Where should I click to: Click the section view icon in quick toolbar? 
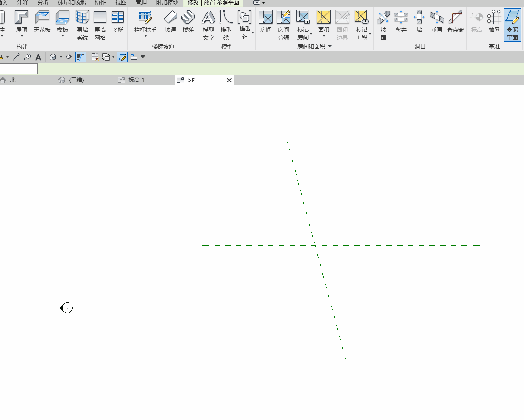click(69, 57)
